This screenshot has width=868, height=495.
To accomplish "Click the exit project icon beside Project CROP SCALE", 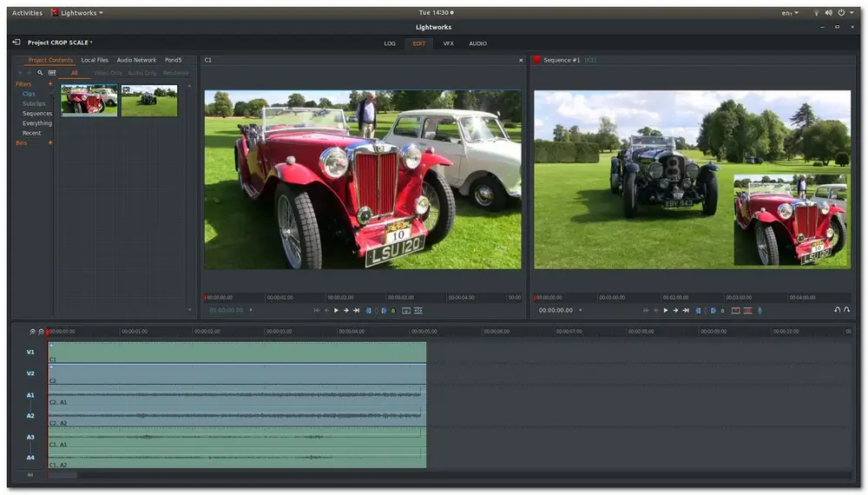I will point(16,42).
